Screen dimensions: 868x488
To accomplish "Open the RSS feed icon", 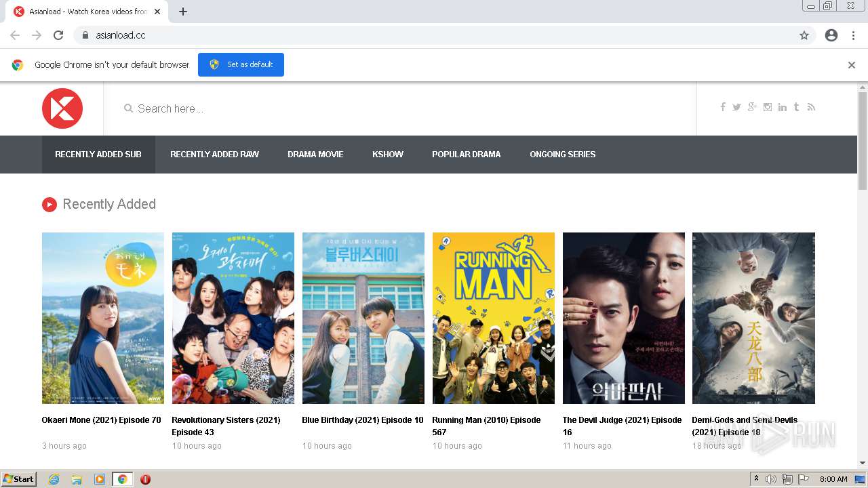I will [811, 107].
